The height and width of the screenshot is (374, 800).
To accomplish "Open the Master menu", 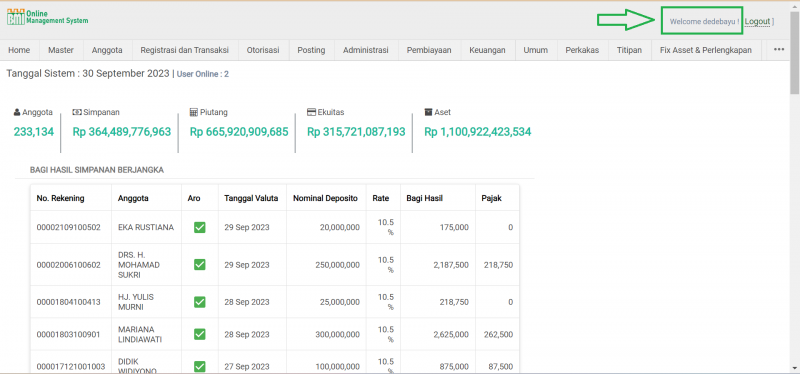I will pyautogui.click(x=61, y=50).
